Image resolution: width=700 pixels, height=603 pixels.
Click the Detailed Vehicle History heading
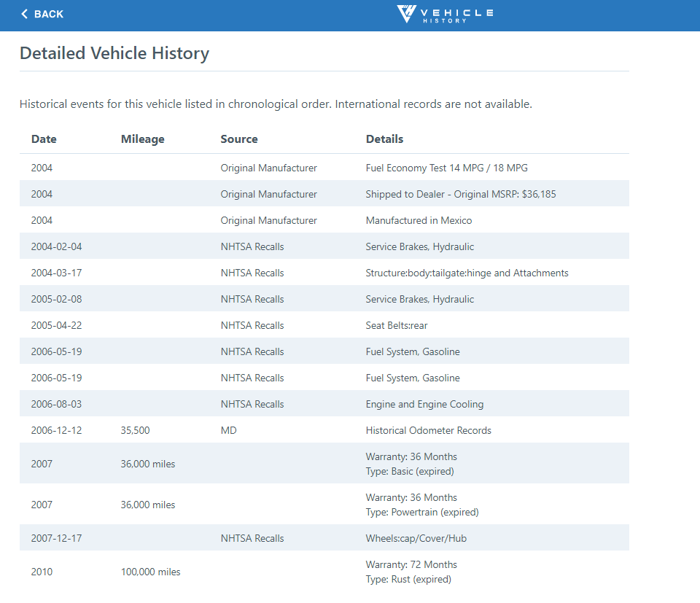(114, 52)
